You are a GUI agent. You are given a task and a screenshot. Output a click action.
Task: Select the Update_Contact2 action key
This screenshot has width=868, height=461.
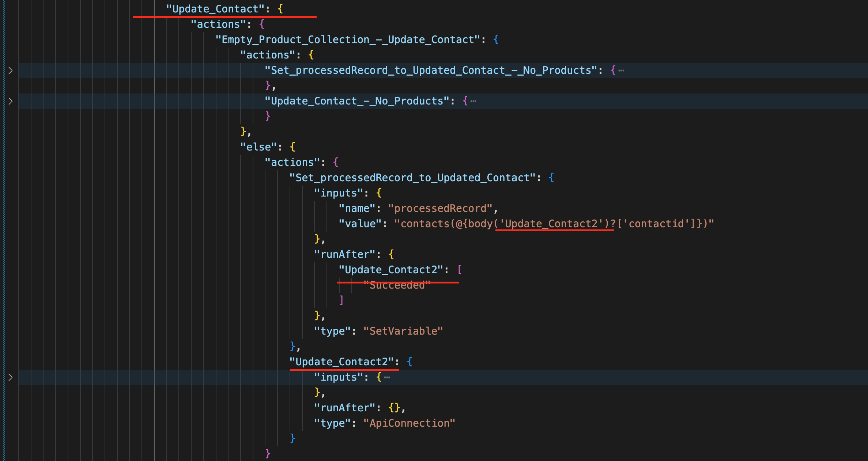pos(344,362)
